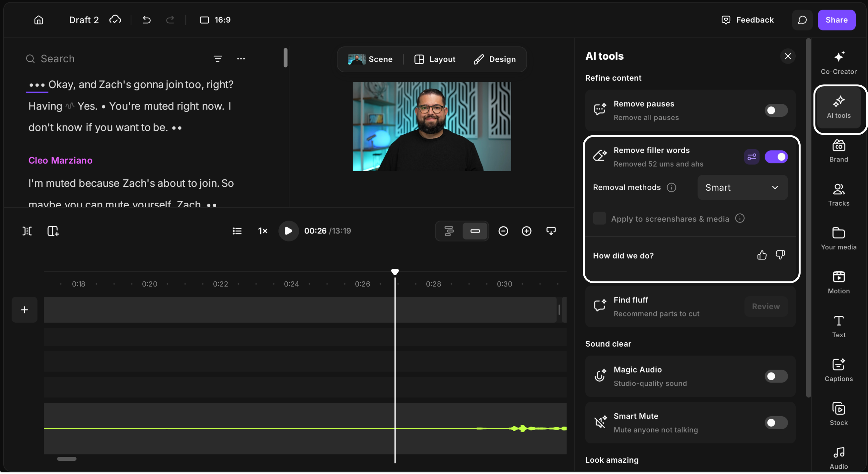Click the Feedback button
The width and height of the screenshot is (868, 474).
[x=747, y=20]
